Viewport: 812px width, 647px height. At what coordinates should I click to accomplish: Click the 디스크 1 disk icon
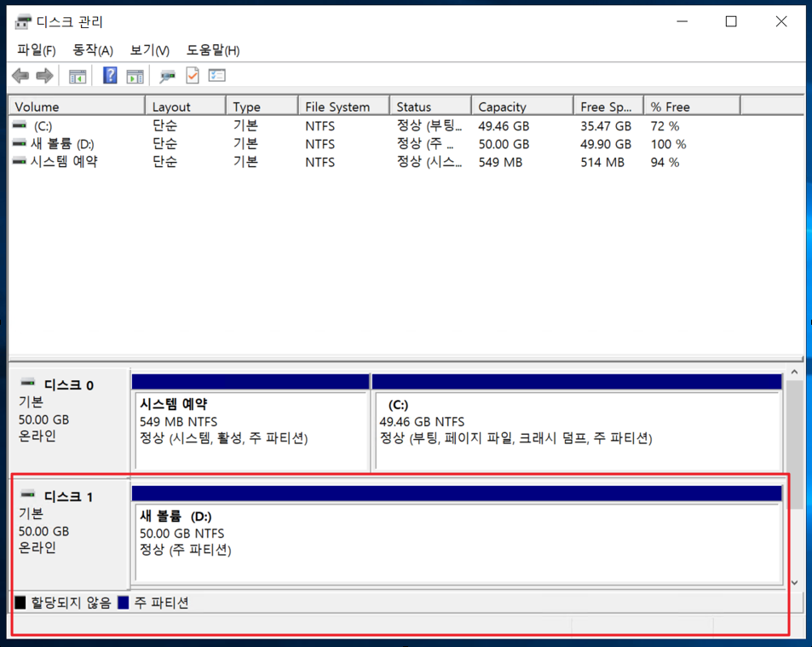28,494
